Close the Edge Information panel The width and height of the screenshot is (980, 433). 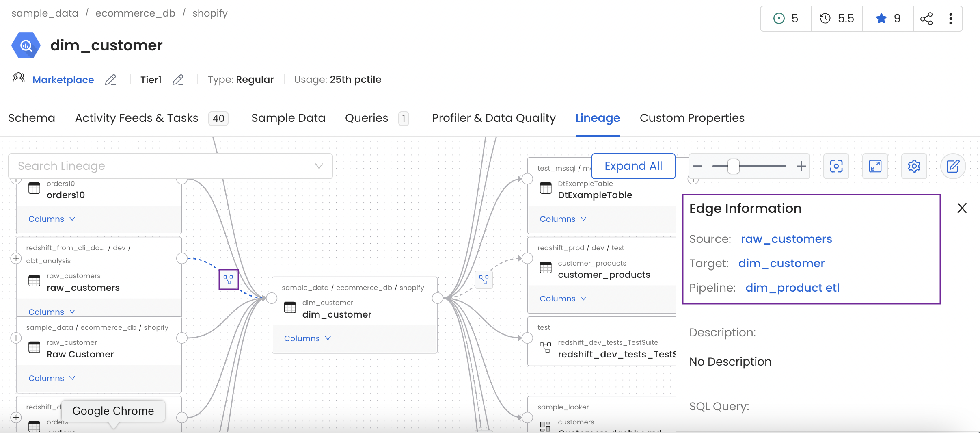(x=962, y=208)
